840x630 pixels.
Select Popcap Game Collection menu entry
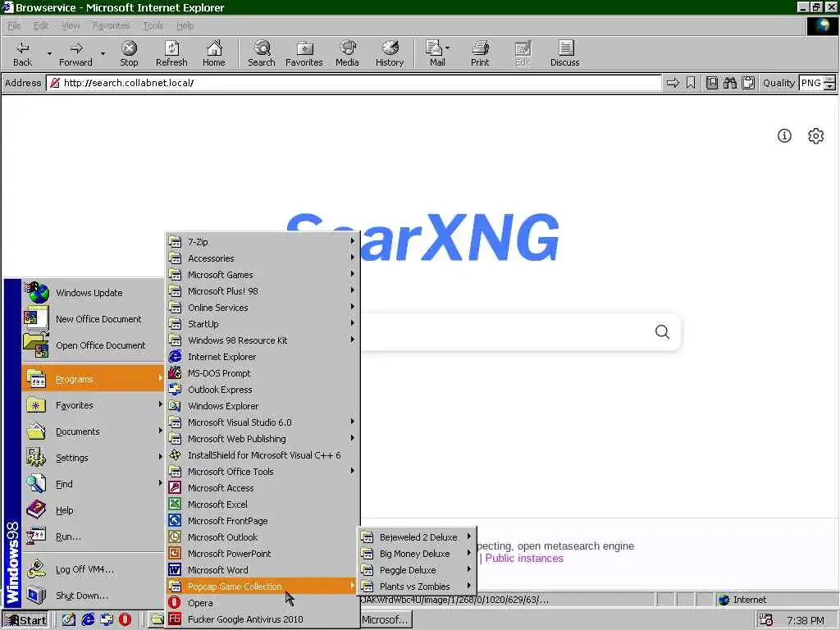[262, 587]
